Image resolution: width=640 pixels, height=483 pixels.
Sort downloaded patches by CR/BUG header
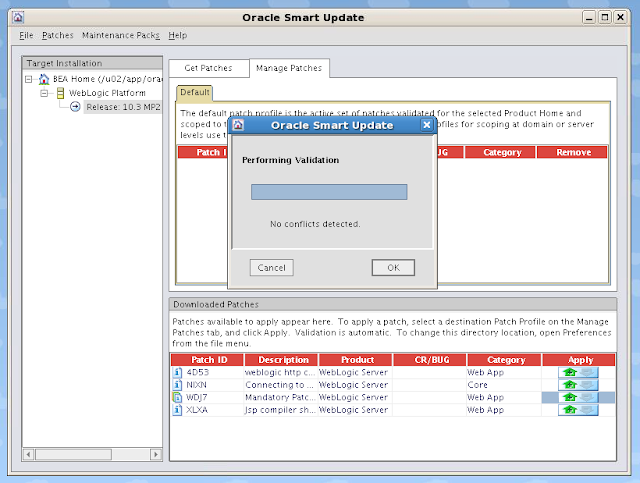[430, 360]
